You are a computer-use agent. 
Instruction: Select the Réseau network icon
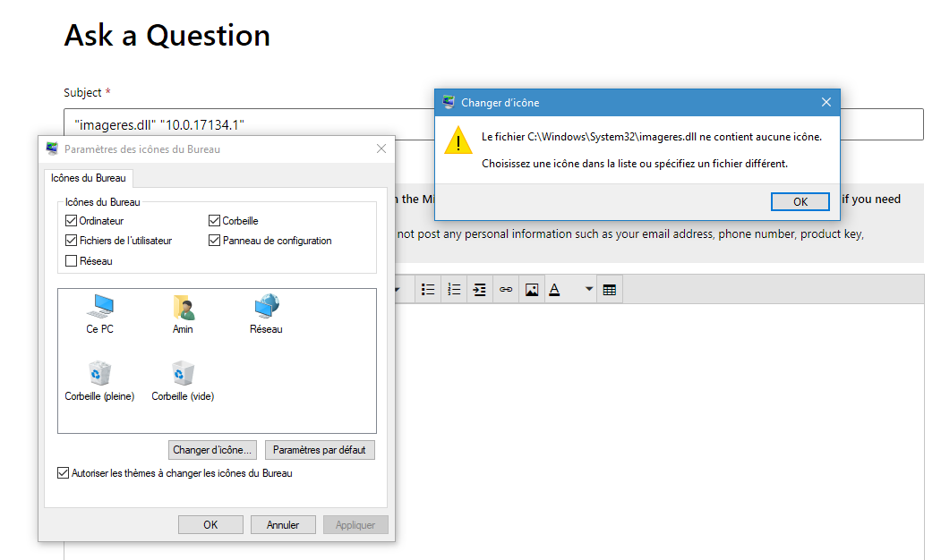point(266,314)
